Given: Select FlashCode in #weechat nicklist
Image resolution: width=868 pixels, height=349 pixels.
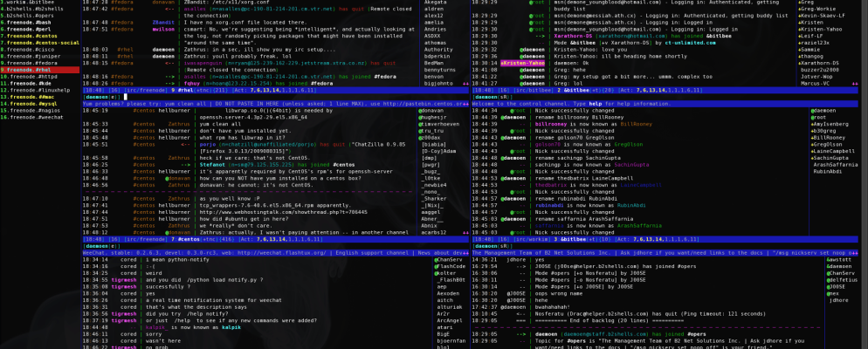Looking at the screenshot, I should coord(450,266).
